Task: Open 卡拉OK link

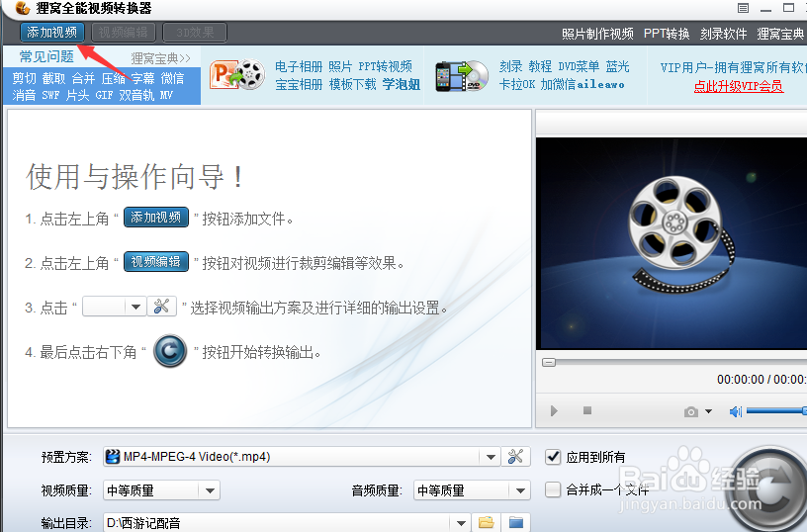Action: click(517, 84)
